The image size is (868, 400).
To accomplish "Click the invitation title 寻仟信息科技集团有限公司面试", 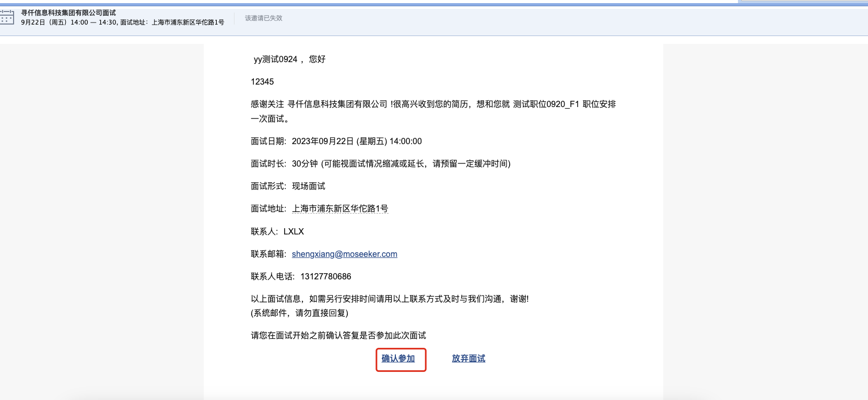I will (68, 13).
